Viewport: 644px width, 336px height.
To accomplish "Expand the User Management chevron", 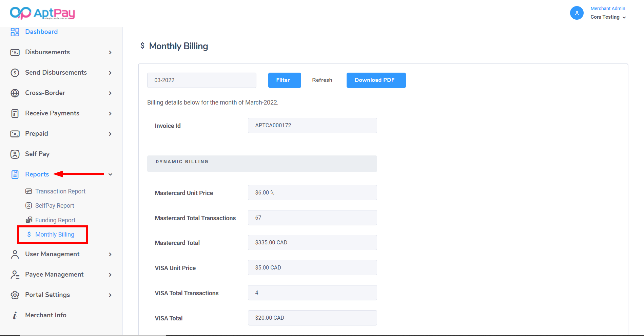I will click(x=110, y=254).
